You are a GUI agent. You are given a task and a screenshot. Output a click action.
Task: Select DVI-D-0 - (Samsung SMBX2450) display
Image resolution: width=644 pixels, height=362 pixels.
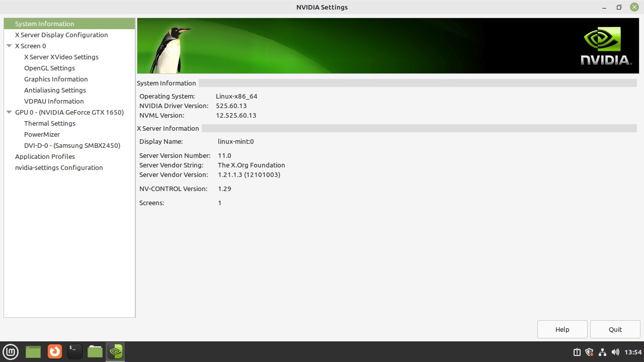point(72,145)
